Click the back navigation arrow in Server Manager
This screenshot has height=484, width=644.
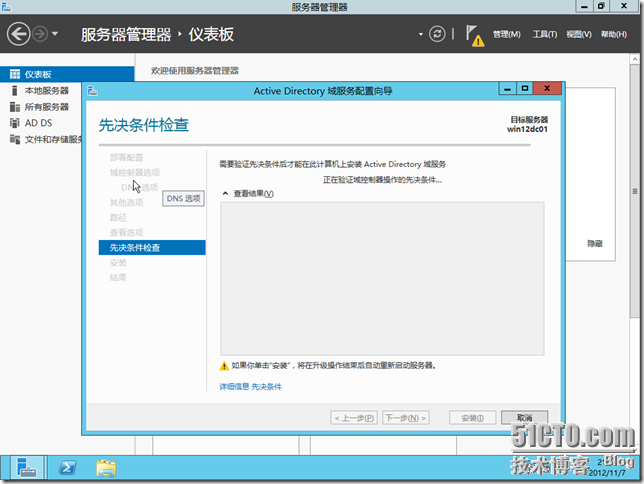click(18, 34)
